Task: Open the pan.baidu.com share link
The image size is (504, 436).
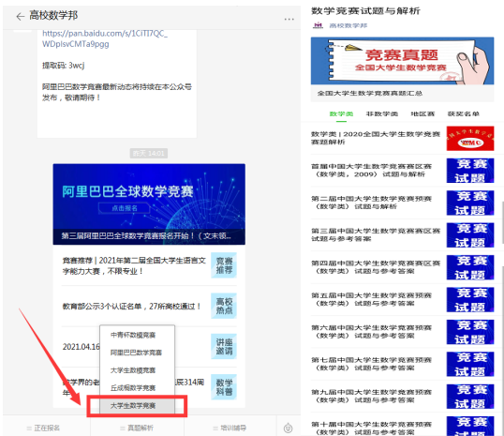Action: tap(105, 38)
